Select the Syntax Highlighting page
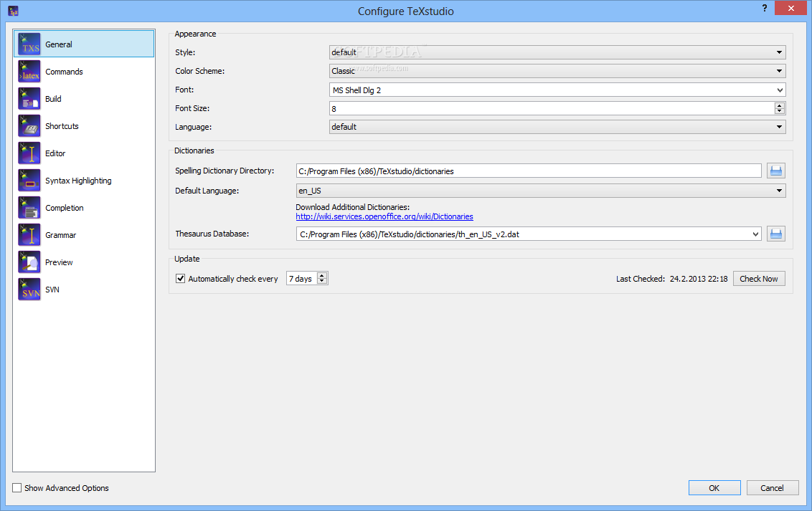The height and width of the screenshot is (511, 812). pos(78,181)
